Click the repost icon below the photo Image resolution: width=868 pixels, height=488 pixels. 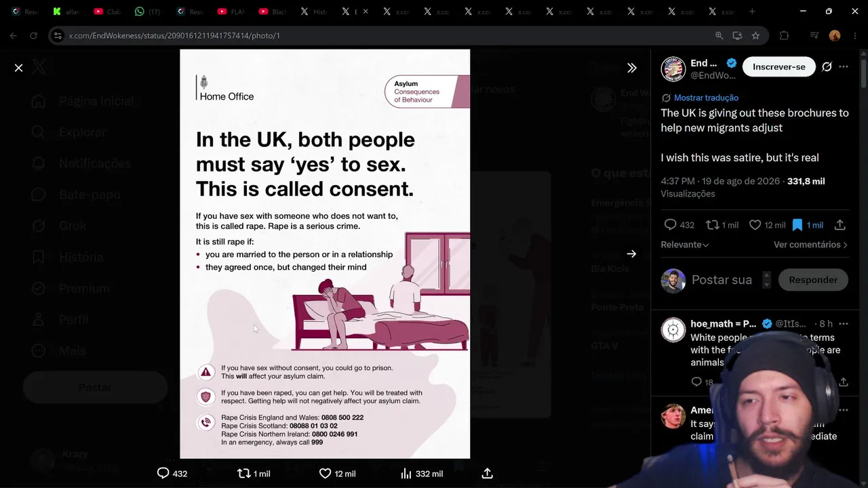pyautogui.click(x=244, y=473)
